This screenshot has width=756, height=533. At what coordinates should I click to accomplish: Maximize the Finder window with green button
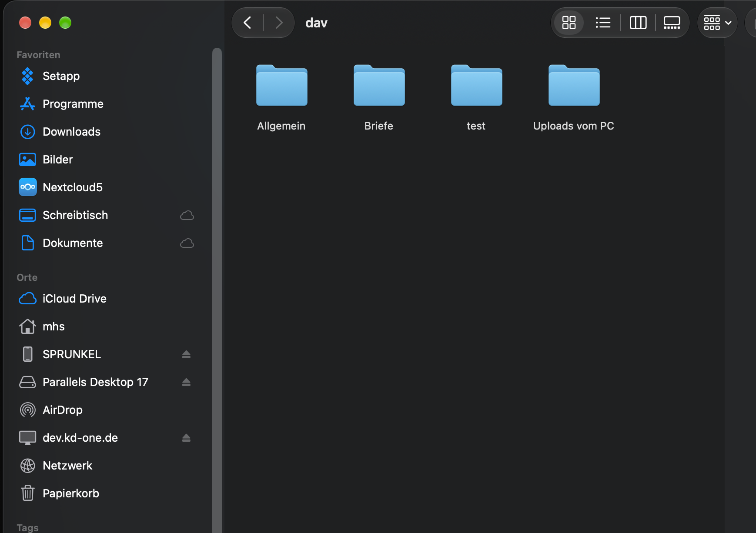[65, 23]
